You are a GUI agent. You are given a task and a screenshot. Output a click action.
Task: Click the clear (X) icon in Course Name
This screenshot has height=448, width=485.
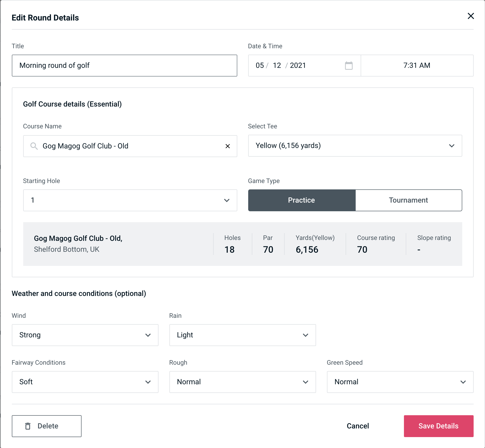228,146
